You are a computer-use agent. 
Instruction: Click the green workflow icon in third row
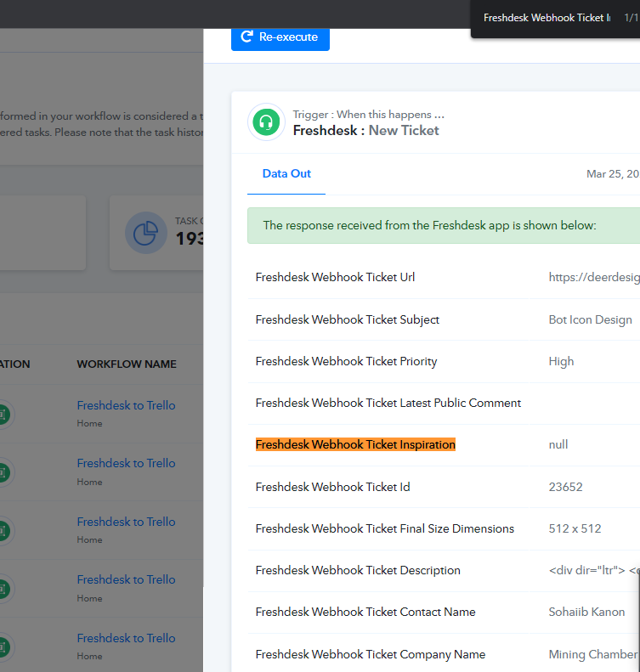tap(3, 531)
